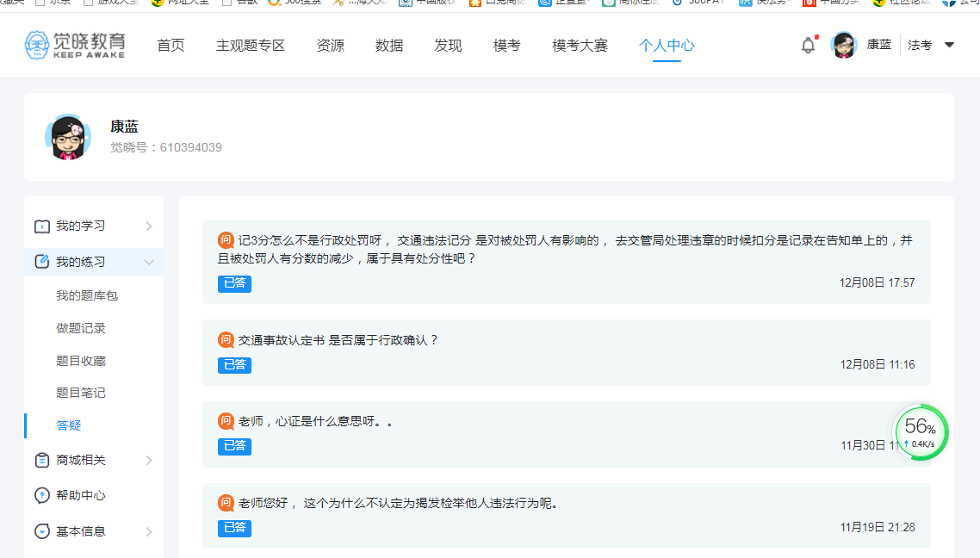Expand the 基本信息 chevron
The width and height of the screenshot is (980, 558).
click(x=149, y=532)
